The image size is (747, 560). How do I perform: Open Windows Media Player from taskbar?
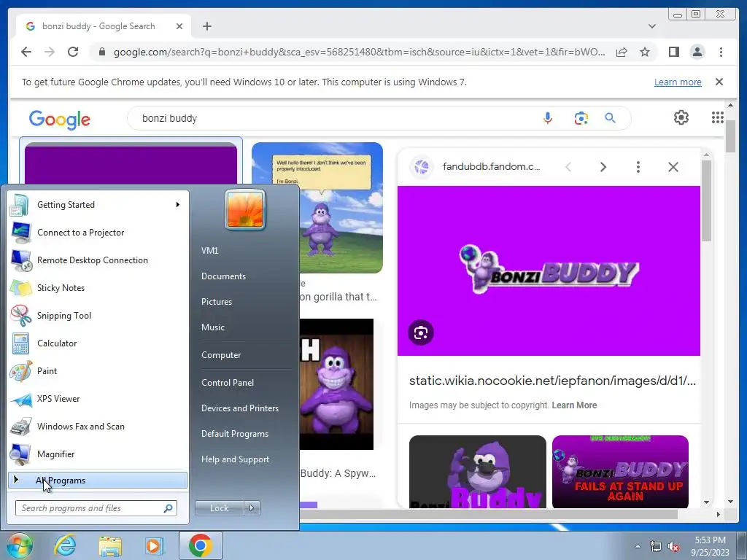pos(155,545)
